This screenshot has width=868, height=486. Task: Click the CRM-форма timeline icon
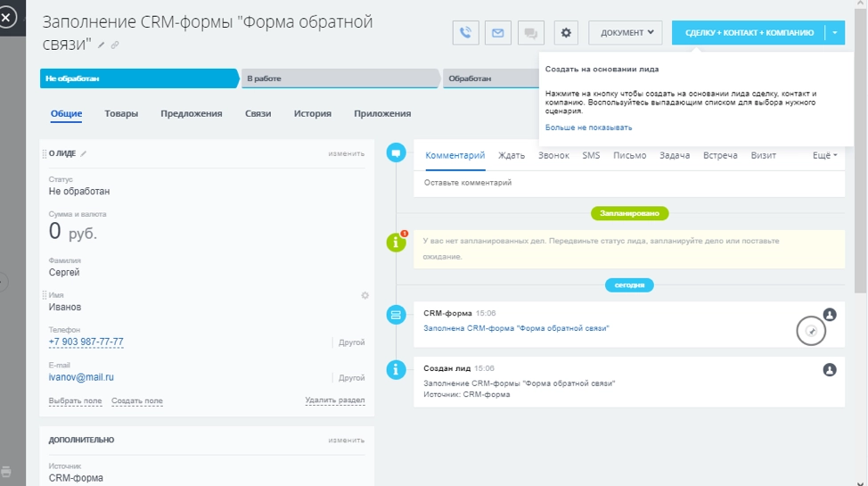(x=396, y=315)
